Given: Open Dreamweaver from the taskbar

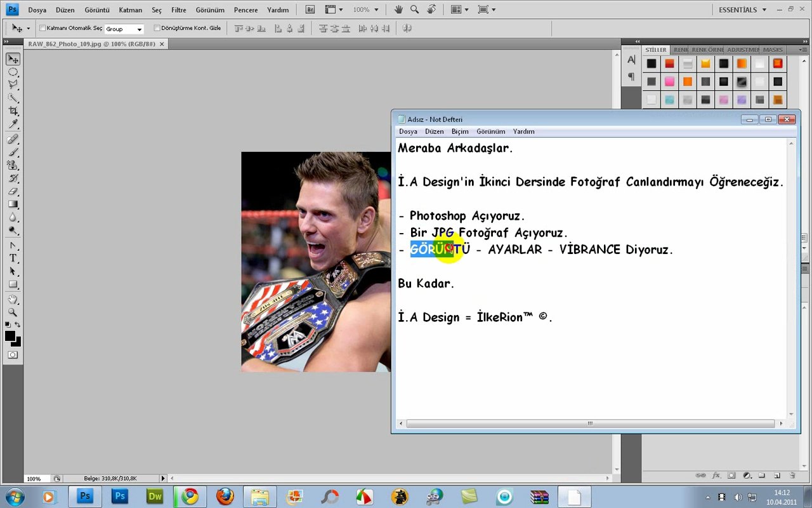Looking at the screenshot, I should click(155, 497).
